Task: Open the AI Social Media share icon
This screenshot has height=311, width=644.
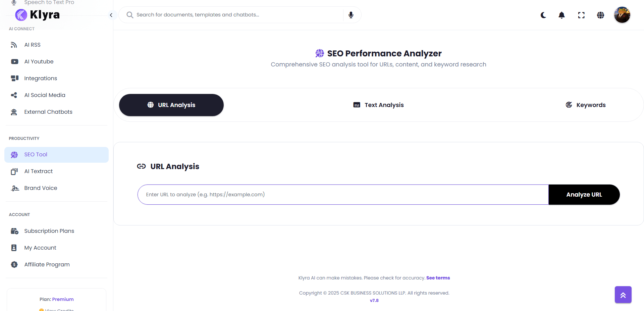Action: [x=14, y=95]
